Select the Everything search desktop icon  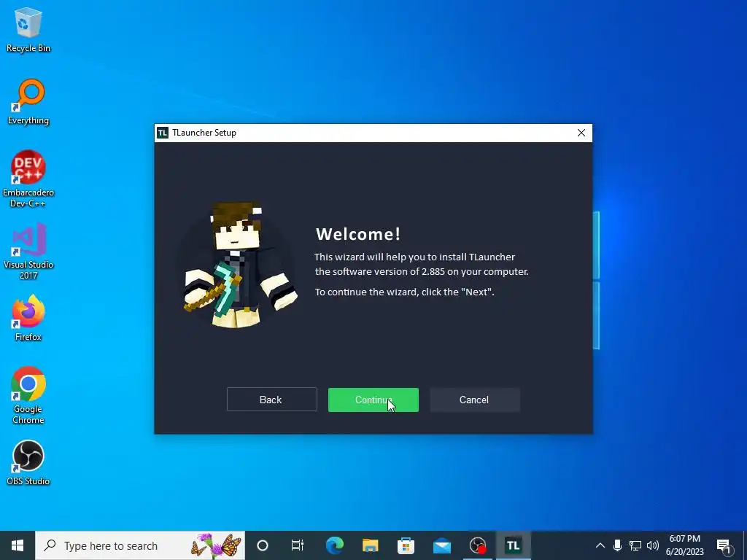tap(28, 102)
